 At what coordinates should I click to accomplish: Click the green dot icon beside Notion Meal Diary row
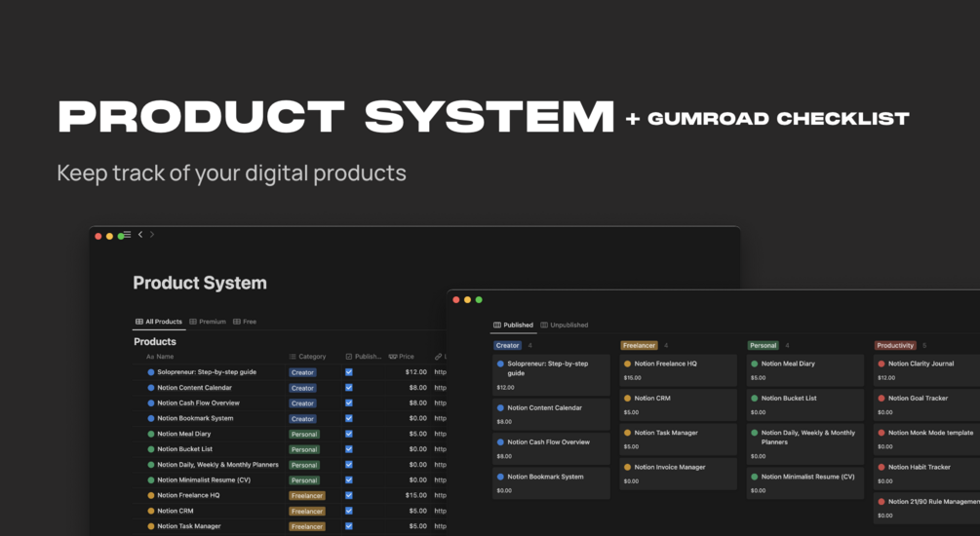click(150, 434)
